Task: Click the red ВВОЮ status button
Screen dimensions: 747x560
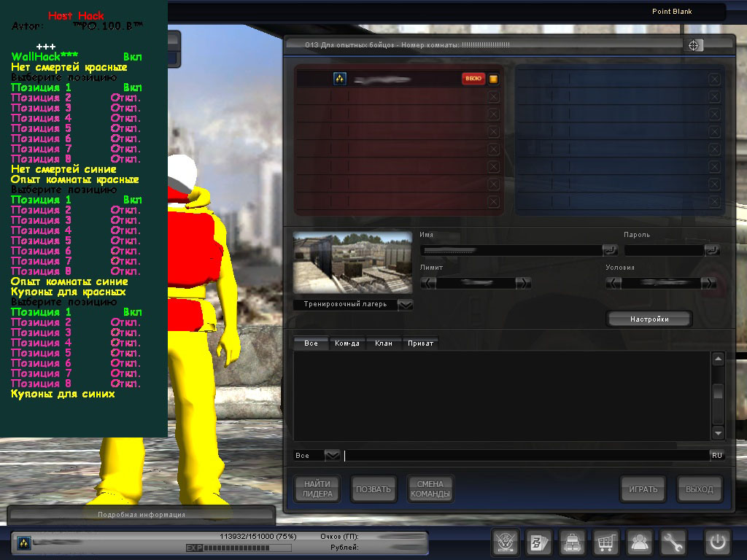Action: click(473, 79)
